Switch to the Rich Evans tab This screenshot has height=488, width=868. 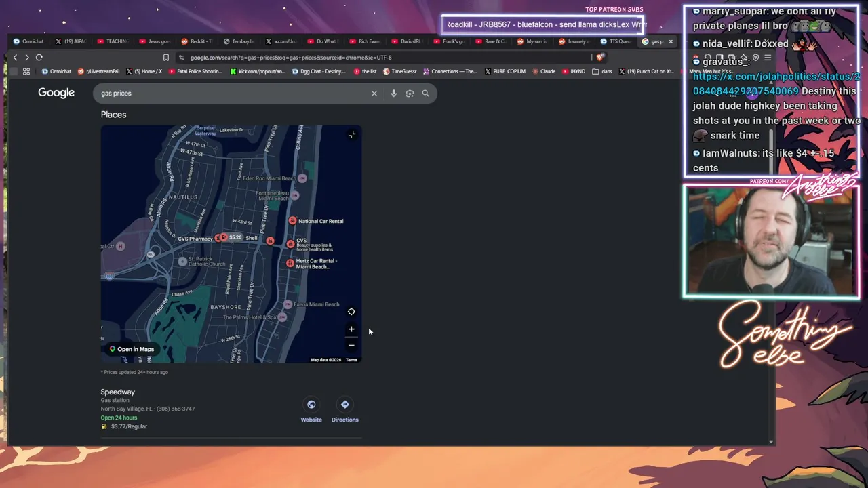pyautogui.click(x=365, y=41)
